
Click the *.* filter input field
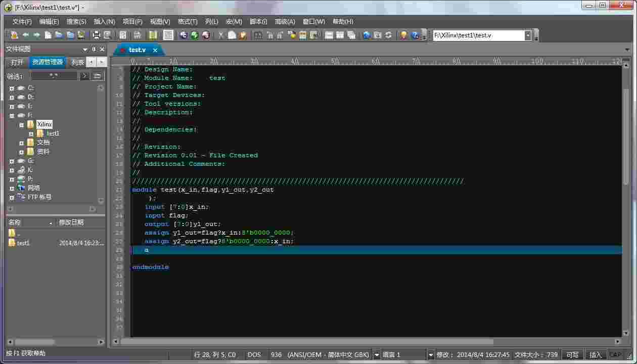click(x=54, y=75)
